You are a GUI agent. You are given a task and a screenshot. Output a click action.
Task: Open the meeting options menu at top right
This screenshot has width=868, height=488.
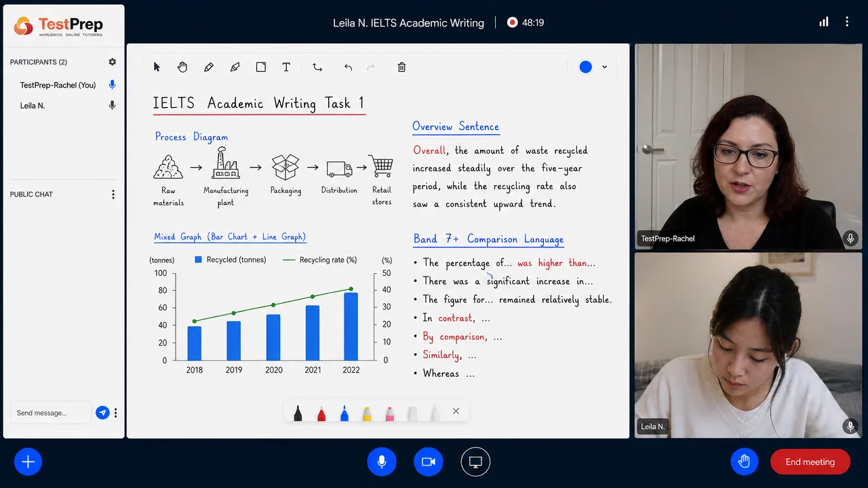point(847,22)
